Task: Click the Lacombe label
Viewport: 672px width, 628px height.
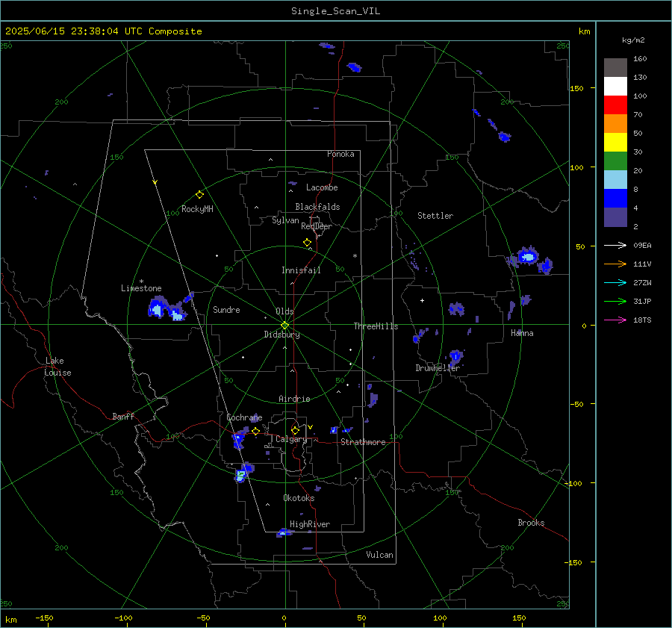Action: (x=322, y=187)
